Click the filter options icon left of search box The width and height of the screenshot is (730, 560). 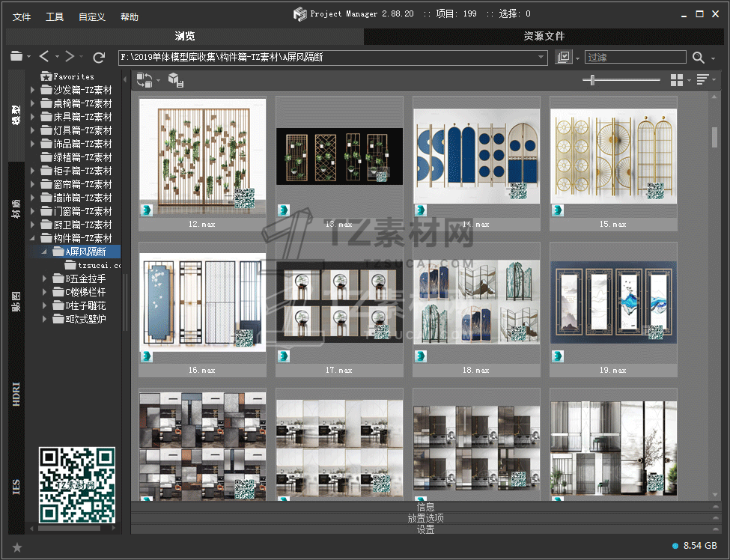pos(564,57)
